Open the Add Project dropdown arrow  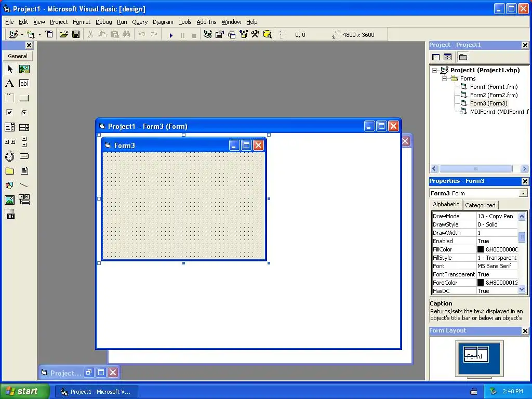pyautogui.click(x=22, y=35)
